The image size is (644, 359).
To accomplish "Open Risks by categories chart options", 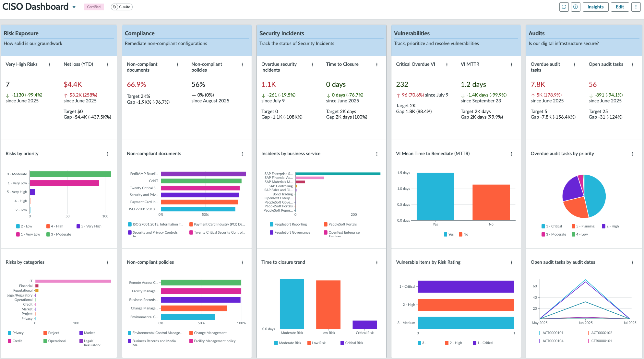I will (108, 262).
